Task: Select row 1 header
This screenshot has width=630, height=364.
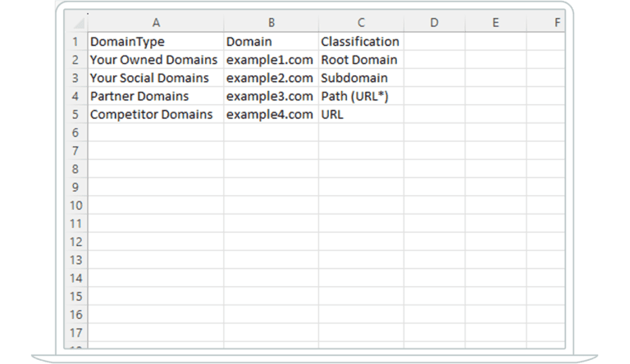Action: (75, 41)
